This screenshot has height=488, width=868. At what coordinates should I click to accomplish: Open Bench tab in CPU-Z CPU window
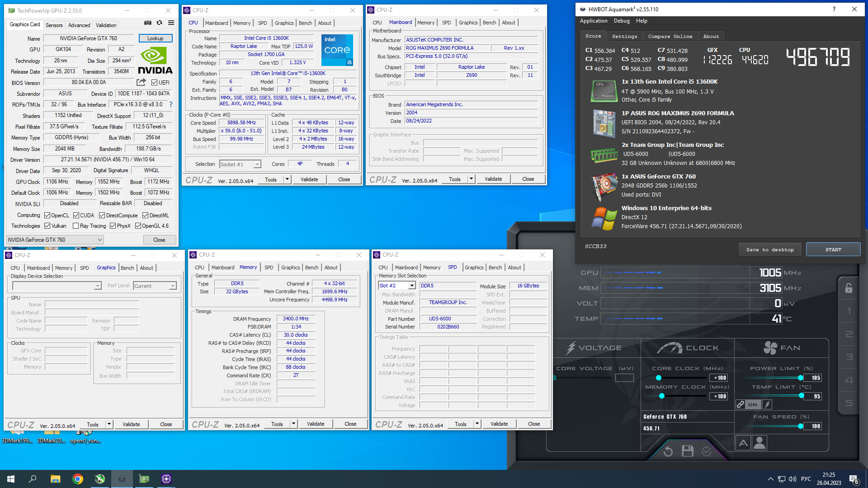305,23
